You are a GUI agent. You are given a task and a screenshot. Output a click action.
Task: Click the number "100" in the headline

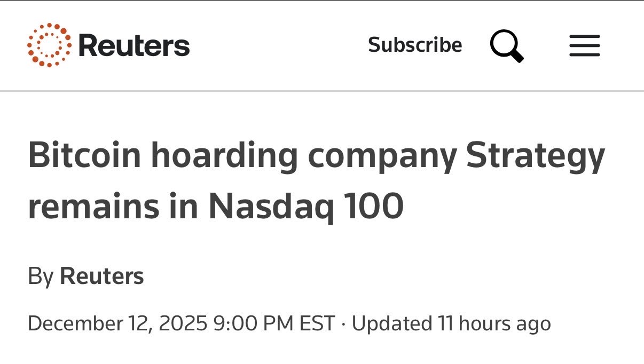[373, 207]
